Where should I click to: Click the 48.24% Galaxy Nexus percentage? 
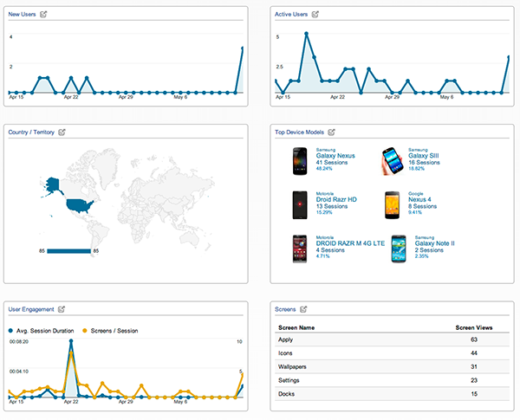324,169
